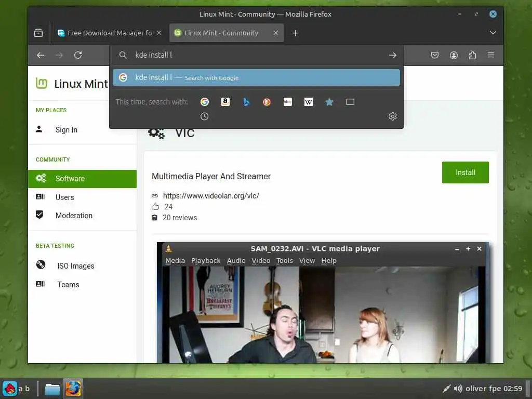Click the thumbs-up like icon
This screenshot has height=399, width=532.
(x=155, y=206)
